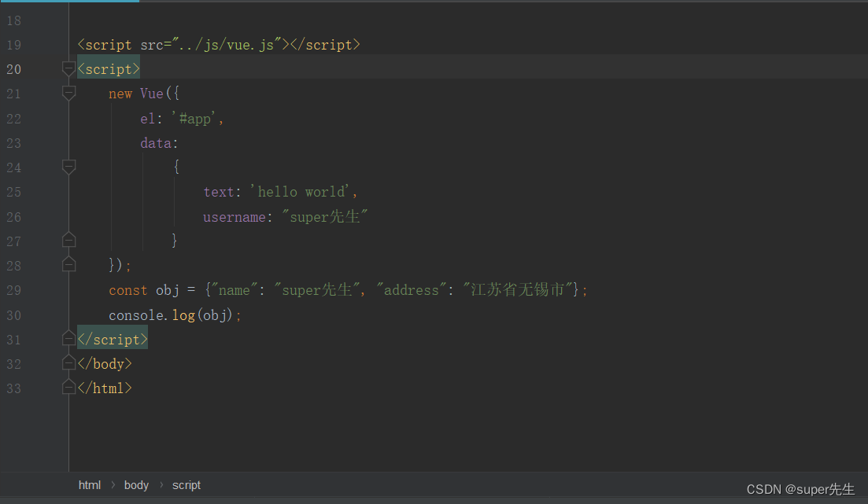Click console on line 30

tap(135, 315)
